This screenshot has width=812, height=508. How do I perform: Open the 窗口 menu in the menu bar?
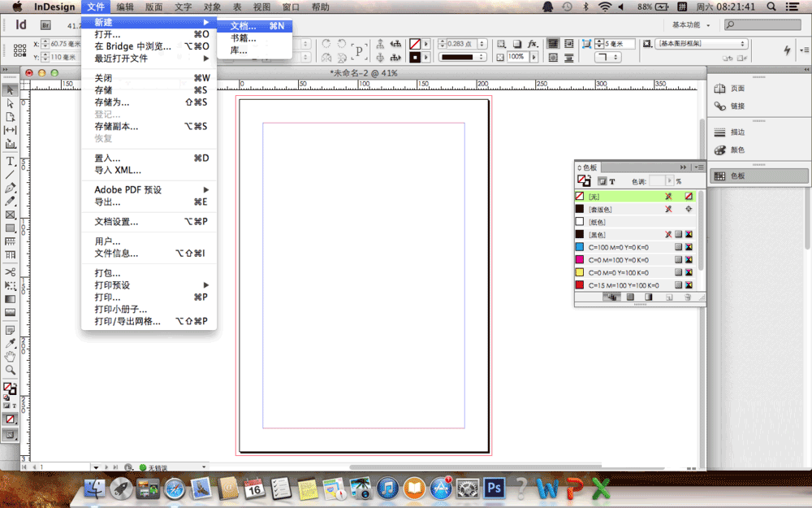tap(291, 7)
